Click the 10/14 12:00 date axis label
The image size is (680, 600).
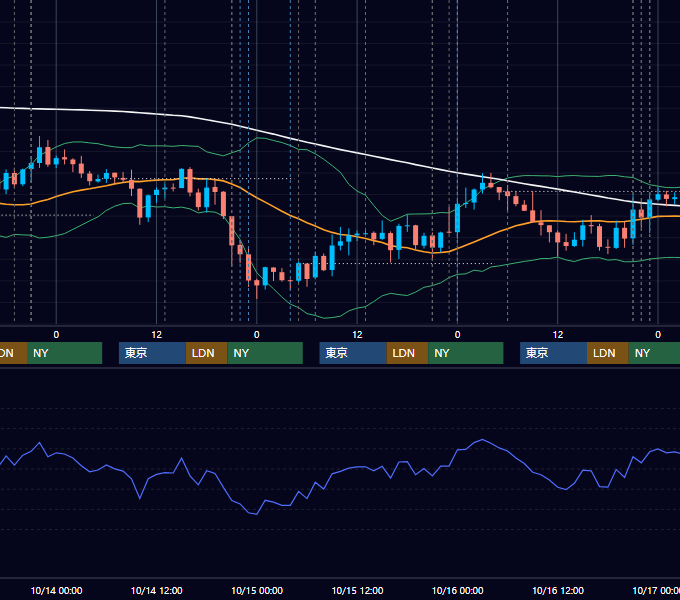click(x=157, y=590)
